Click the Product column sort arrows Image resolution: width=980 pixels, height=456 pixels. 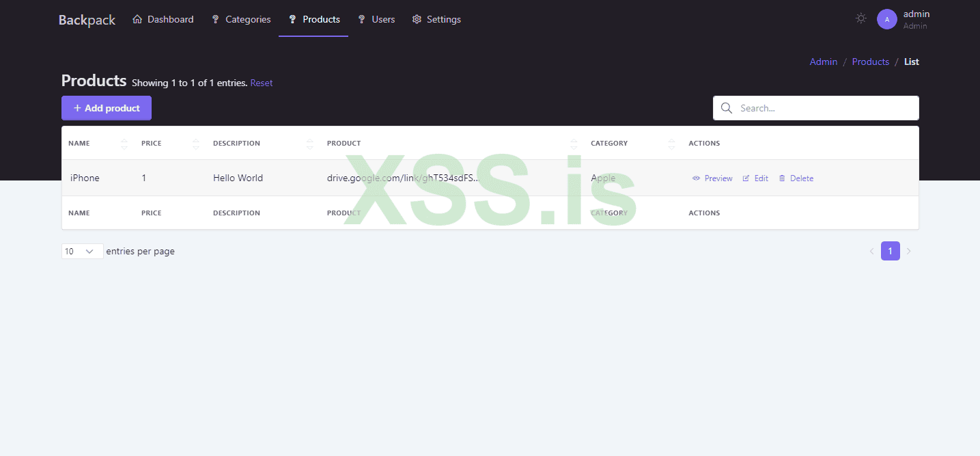pos(574,144)
